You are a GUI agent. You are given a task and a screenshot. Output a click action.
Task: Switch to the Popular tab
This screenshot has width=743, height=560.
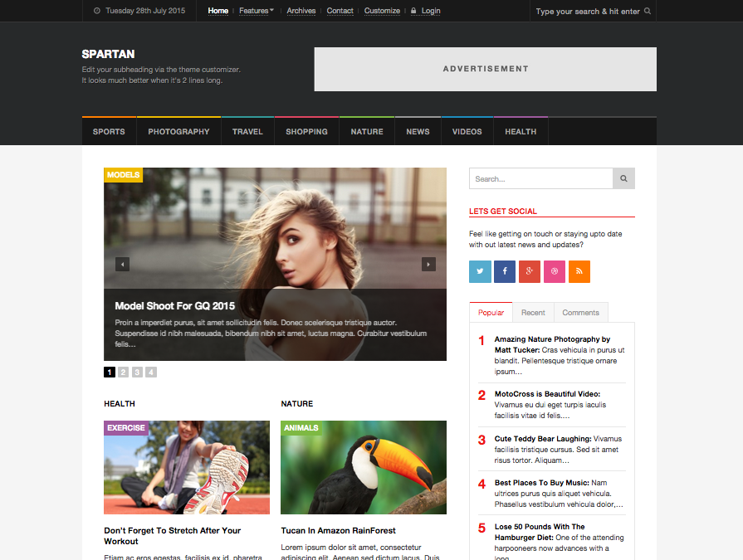491,313
